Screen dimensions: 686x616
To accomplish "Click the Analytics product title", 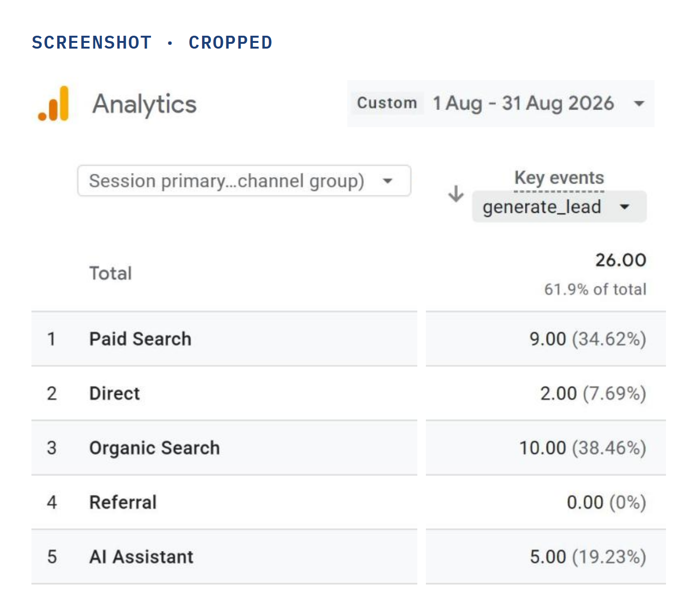I will (144, 104).
